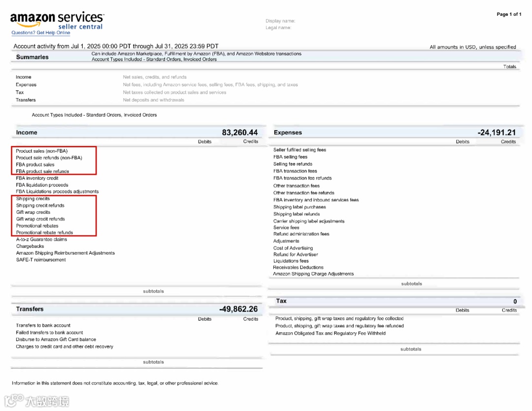The width and height of the screenshot is (532, 411).
Task: Click Disburse to Amazon Gift Card balance
Action: coord(56,340)
